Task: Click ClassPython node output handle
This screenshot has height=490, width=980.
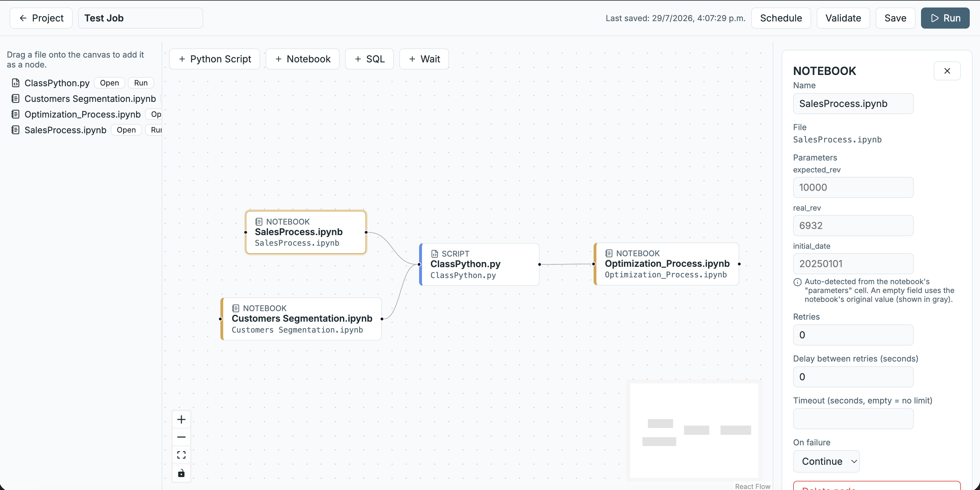Action: point(539,264)
